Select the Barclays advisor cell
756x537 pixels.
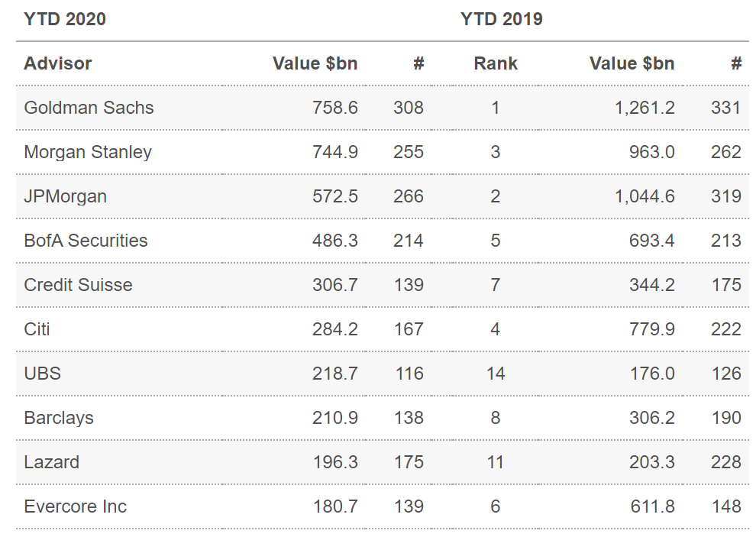point(59,418)
